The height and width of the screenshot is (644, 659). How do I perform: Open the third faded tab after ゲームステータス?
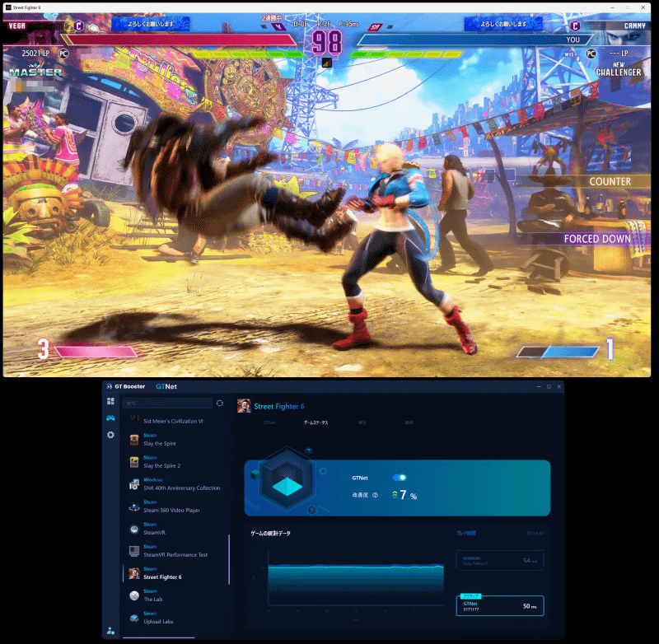coord(362,422)
